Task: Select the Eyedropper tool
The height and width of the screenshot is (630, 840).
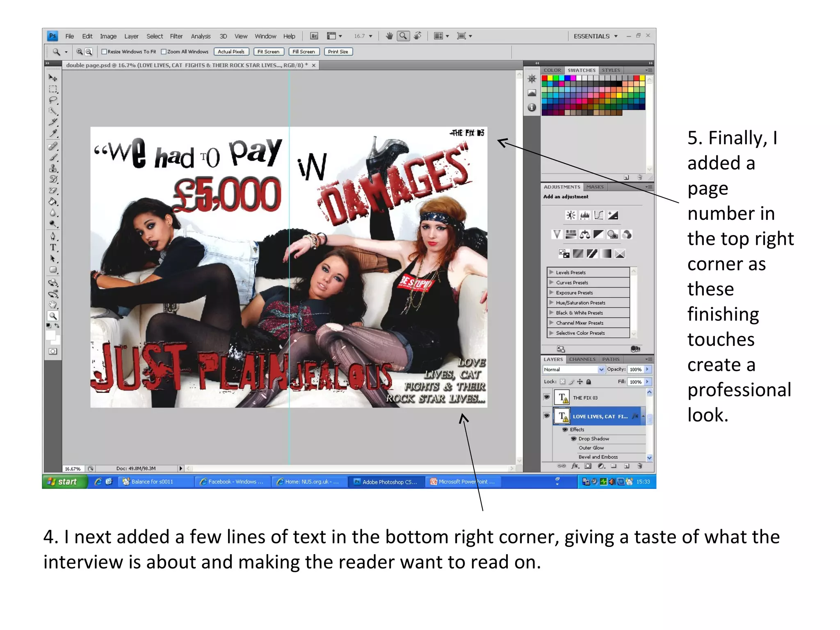Action: (x=53, y=133)
